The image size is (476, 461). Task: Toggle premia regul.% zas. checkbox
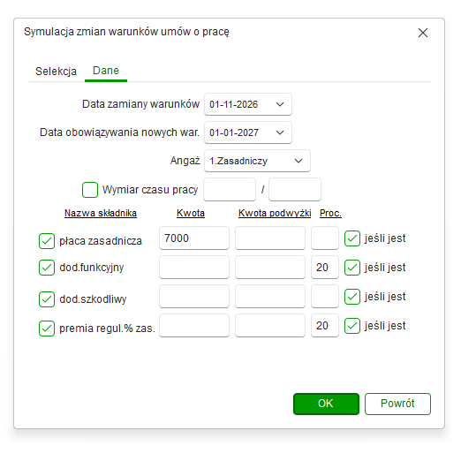click(x=47, y=329)
